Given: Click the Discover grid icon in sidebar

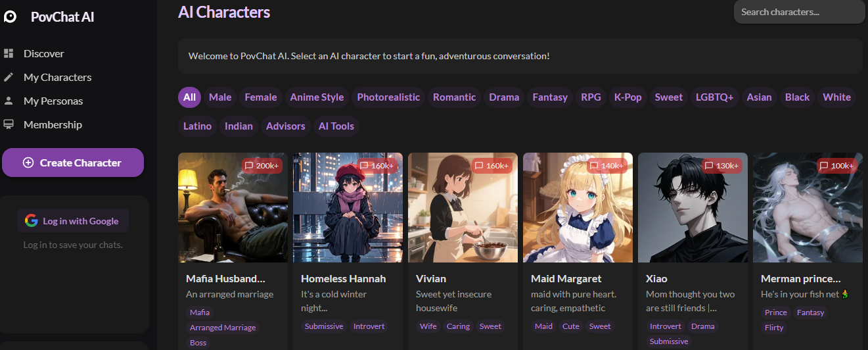Looking at the screenshot, I should pyautogui.click(x=9, y=53).
